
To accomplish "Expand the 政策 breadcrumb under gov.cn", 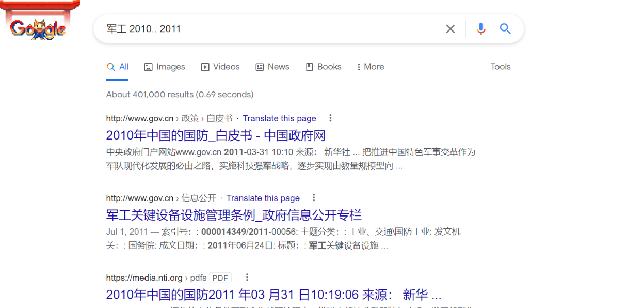I will [x=190, y=118].
